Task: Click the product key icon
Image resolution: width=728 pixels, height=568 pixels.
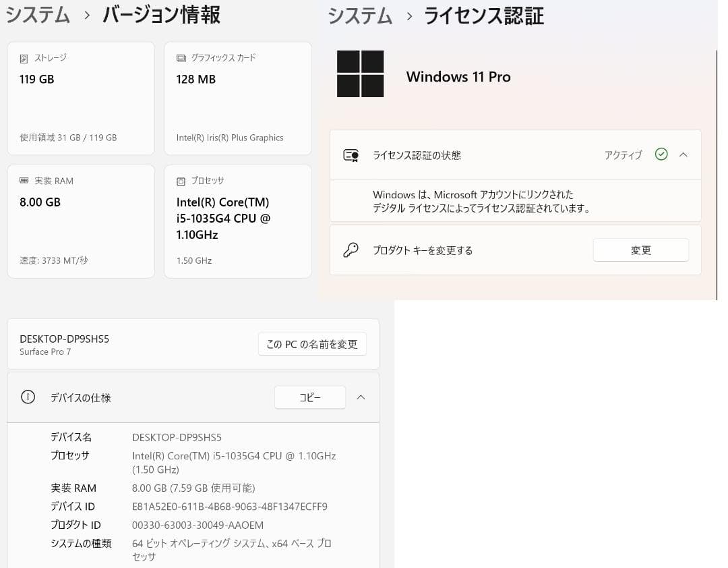Action: [x=351, y=250]
